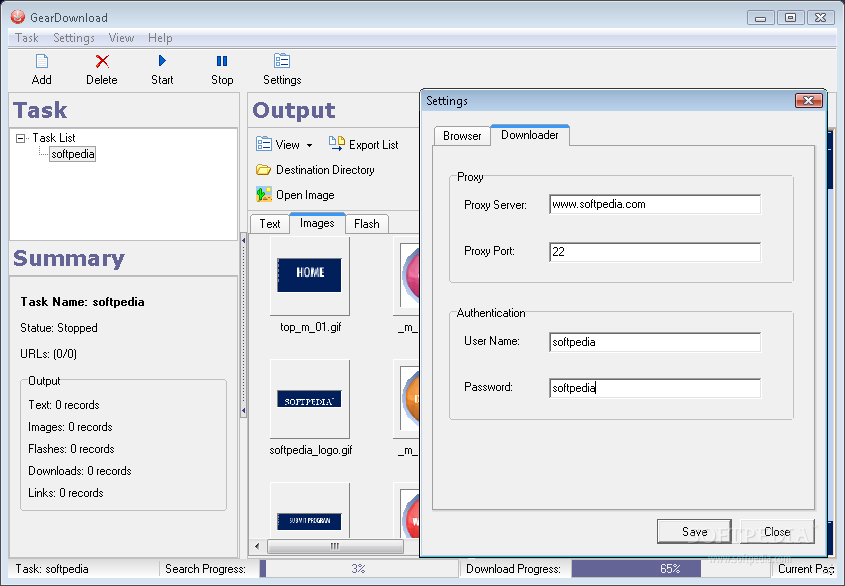845x586 pixels.
Task: Select the Submit Program image thumbnail
Action: click(309, 511)
